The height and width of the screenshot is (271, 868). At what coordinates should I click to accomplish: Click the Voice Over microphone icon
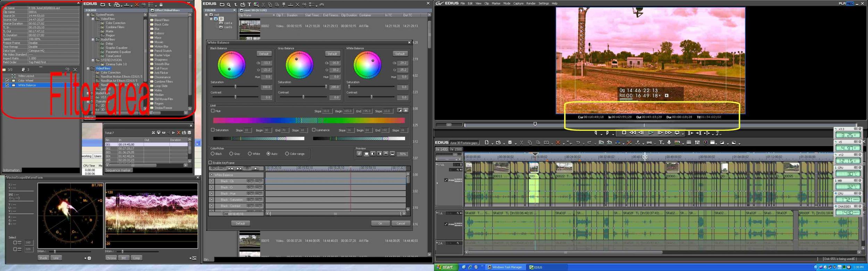coord(669,143)
